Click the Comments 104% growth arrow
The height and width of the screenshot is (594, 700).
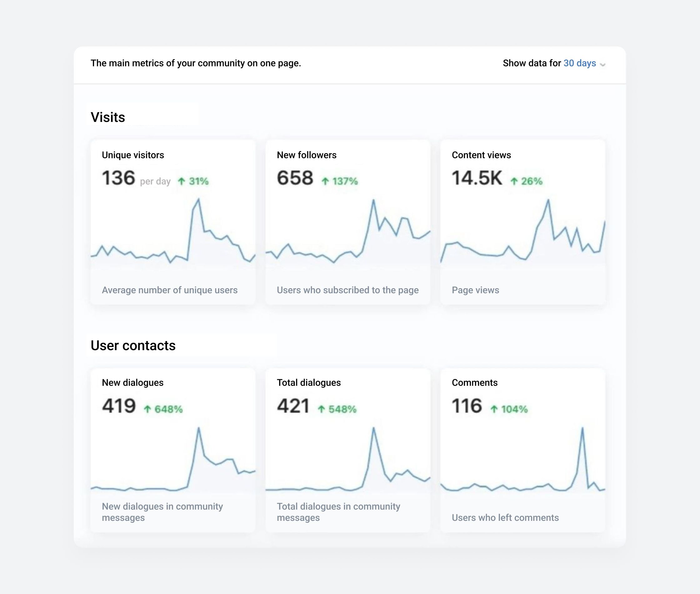tap(494, 409)
